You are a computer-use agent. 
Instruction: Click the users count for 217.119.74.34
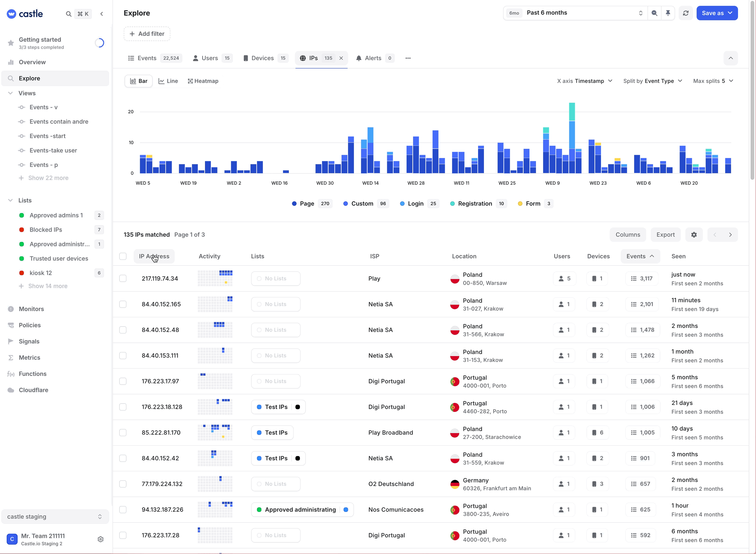(564, 278)
